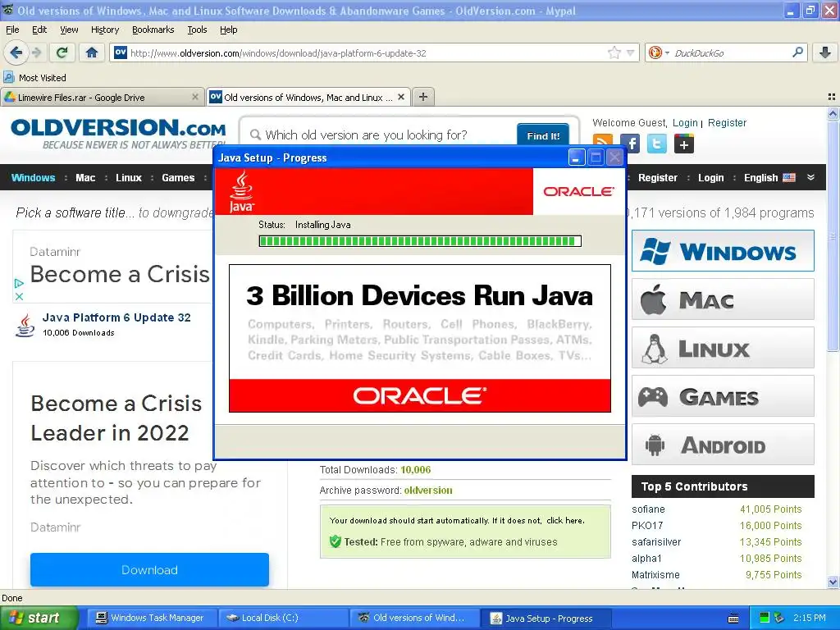Open the downloads arrow icon in the toolbar

(x=825, y=52)
